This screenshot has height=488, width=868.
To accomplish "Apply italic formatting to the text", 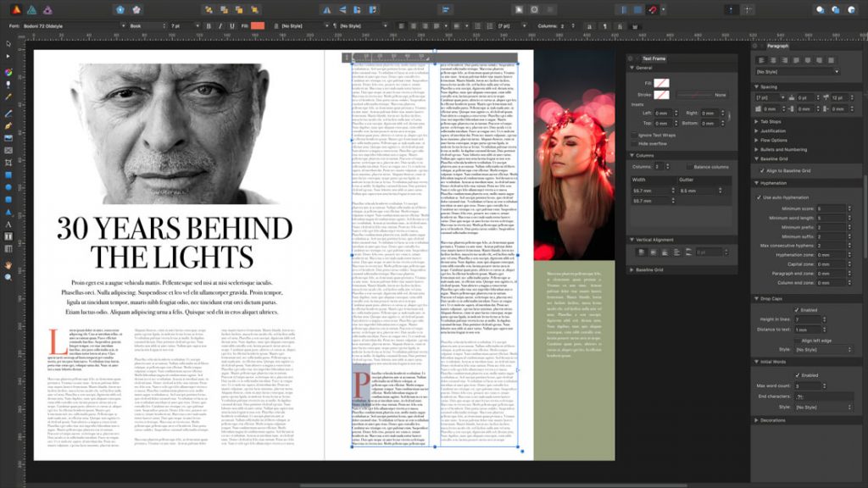I will 220,25.
